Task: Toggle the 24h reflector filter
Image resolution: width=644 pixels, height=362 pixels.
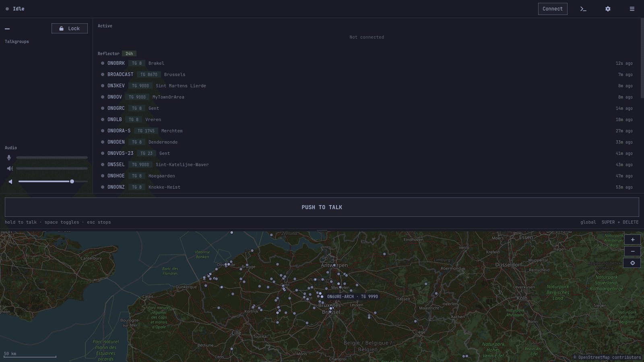Action: [129, 53]
